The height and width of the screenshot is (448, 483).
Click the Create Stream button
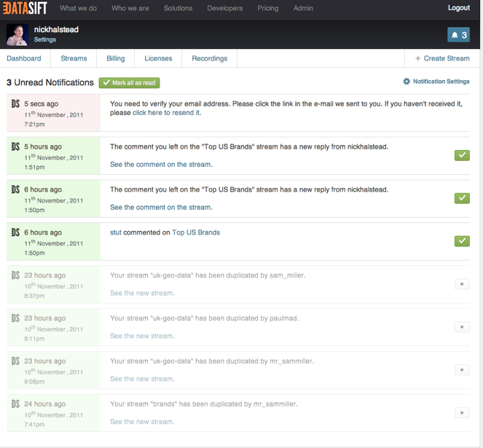pyautogui.click(x=442, y=58)
